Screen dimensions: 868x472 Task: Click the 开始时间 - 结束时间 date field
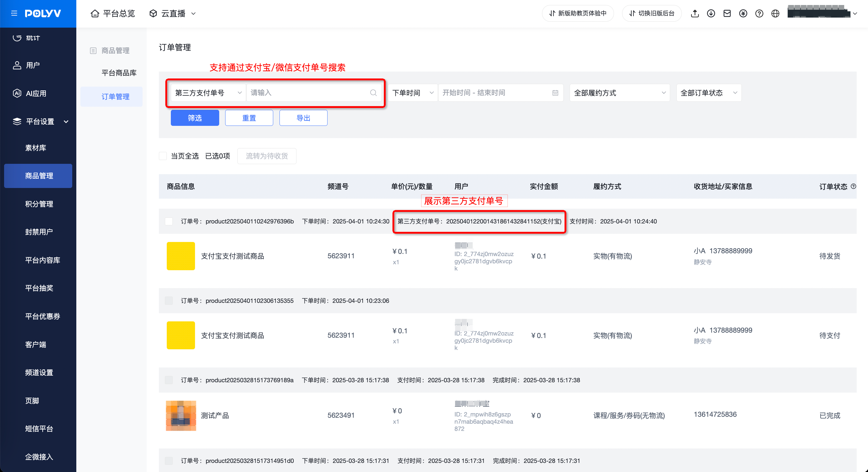pyautogui.click(x=501, y=93)
